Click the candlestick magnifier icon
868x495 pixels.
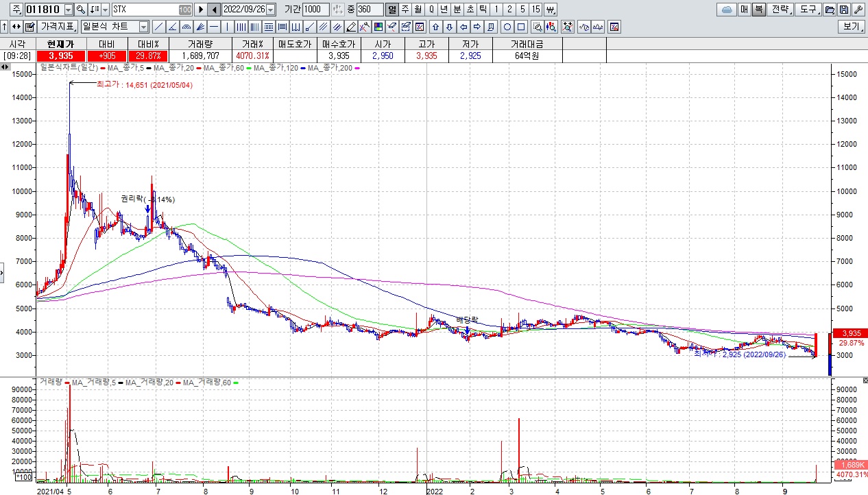(x=551, y=27)
